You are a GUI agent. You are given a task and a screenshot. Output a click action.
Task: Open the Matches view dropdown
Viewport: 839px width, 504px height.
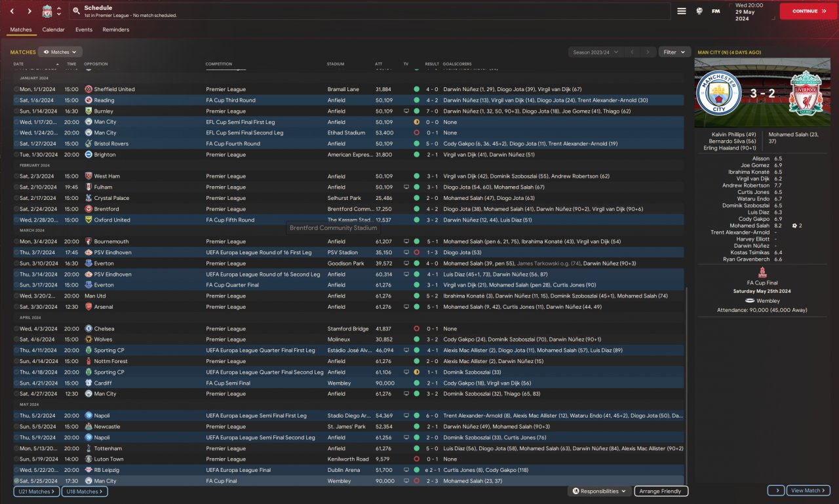coord(60,52)
